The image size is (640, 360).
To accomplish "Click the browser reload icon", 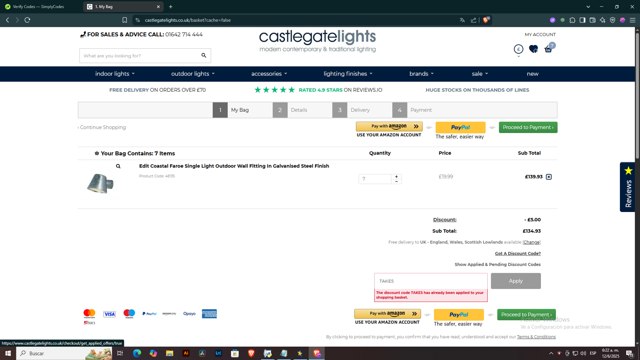I will pyautogui.click(x=27, y=20).
